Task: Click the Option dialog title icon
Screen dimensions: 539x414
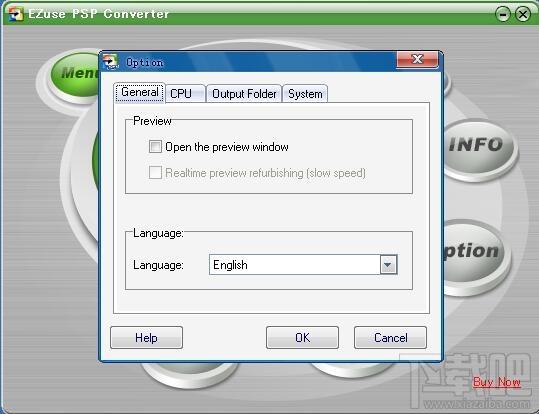Action: coord(111,62)
